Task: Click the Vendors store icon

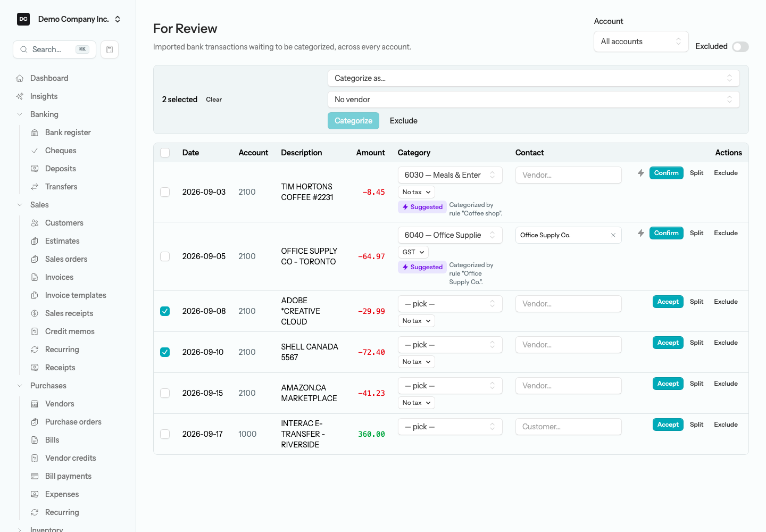Action: pyautogui.click(x=35, y=404)
